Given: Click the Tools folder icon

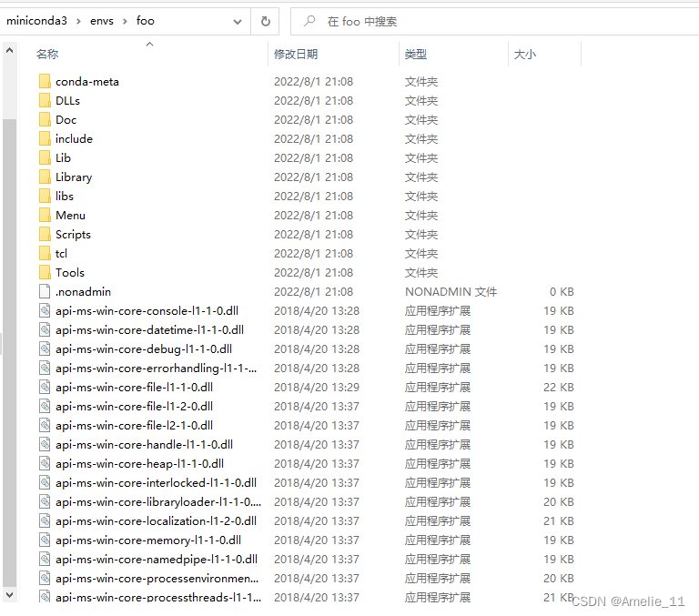Looking at the screenshot, I should [x=45, y=273].
